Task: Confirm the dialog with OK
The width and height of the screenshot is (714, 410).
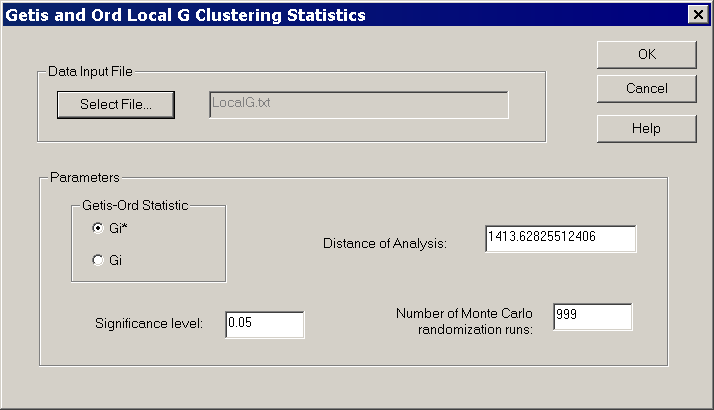Action: pos(647,55)
